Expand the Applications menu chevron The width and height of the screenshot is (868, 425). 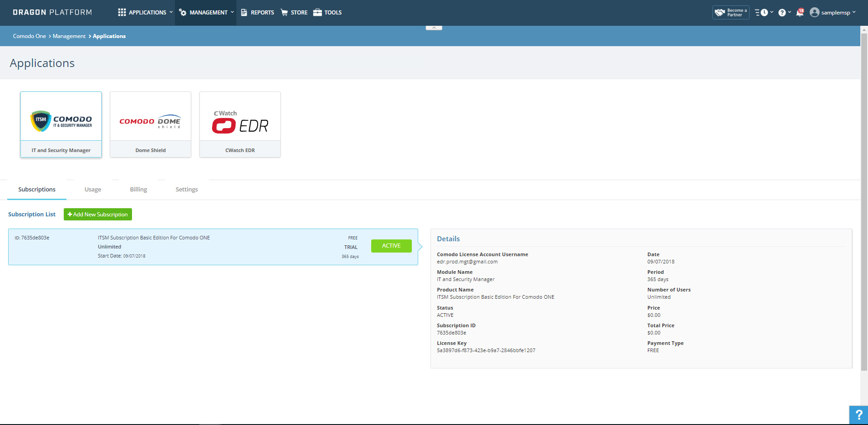tap(171, 12)
